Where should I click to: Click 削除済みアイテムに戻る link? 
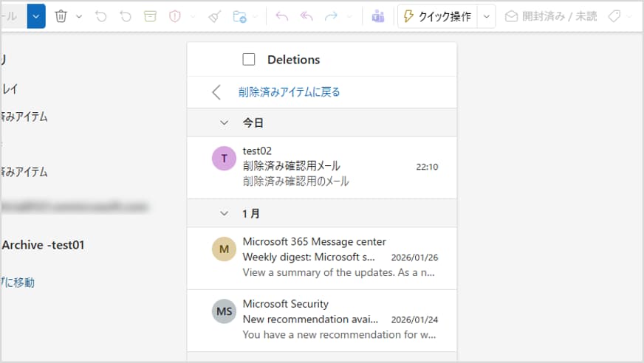tap(289, 92)
